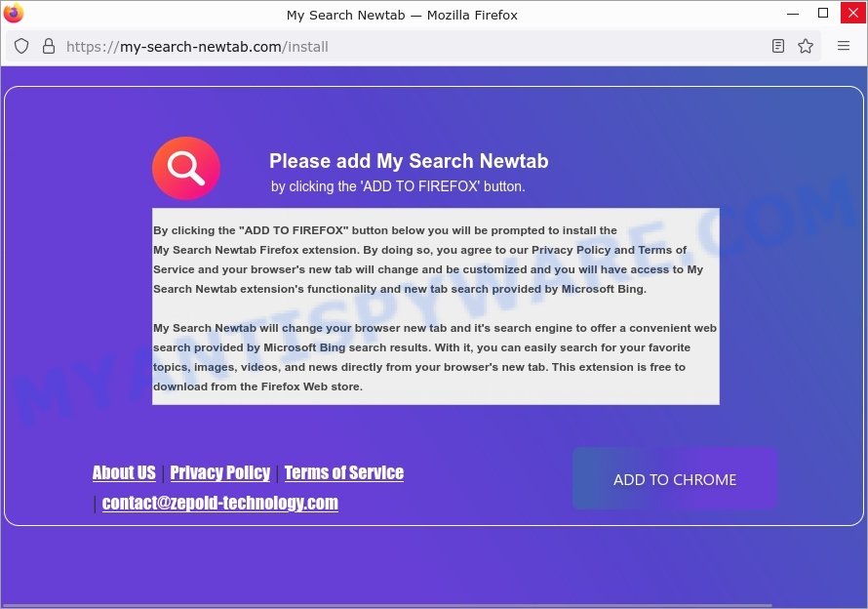Image resolution: width=868 pixels, height=609 pixels.
Task: Toggle reader view icon
Action: tap(777, 46)
